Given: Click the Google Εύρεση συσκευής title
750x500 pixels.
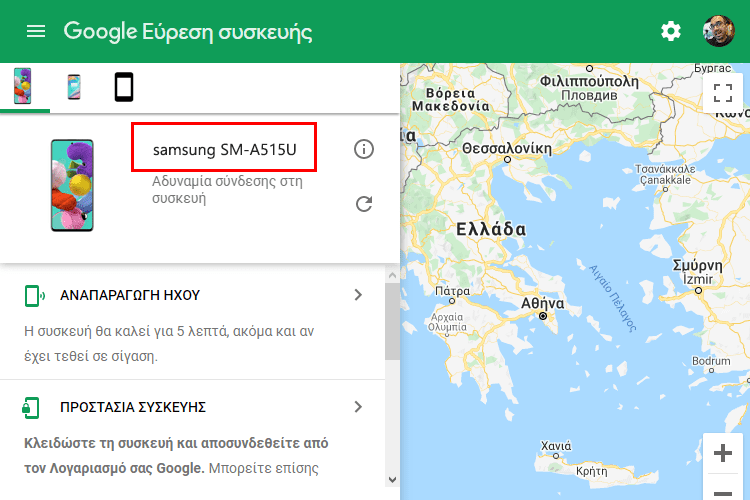Looking at the screenshot, I should pos(188,32).
